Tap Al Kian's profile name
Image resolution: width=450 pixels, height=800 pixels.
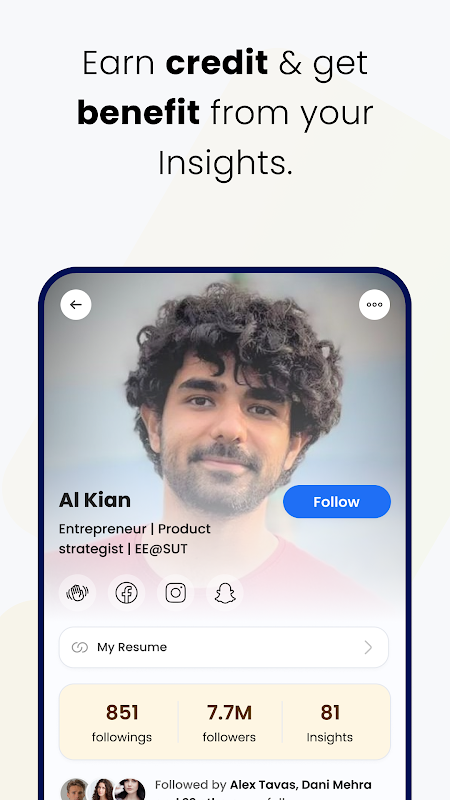click(95, 500)
